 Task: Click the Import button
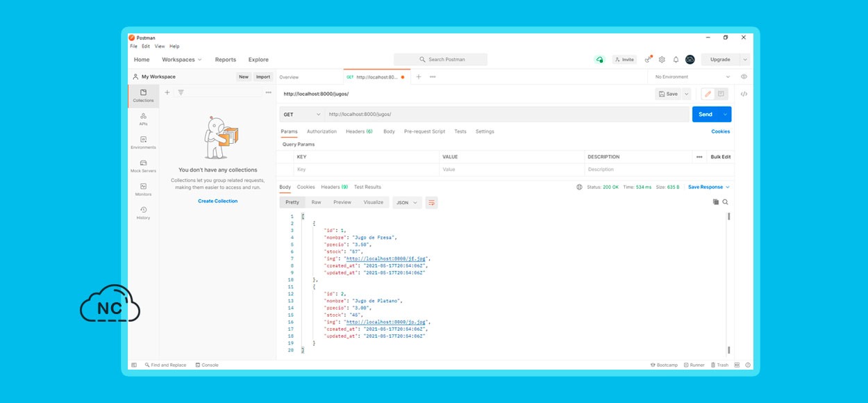tap(263, 77)
